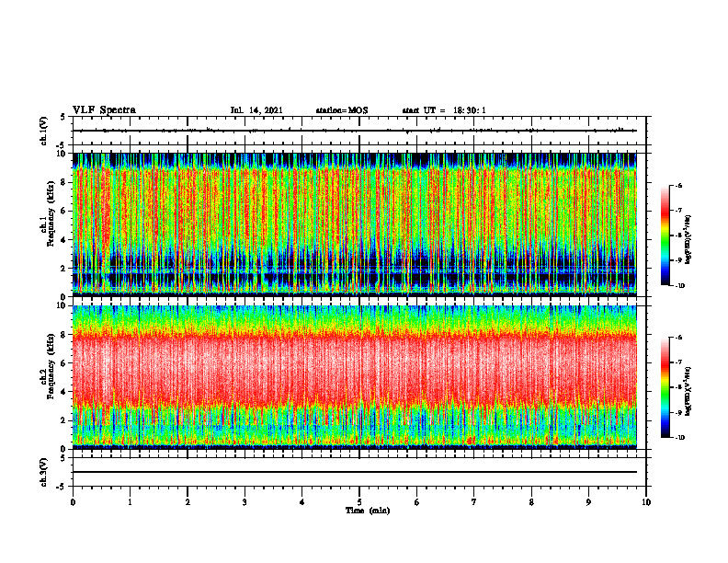Click the "ch.3(V)" axis label
Viewport: 728px width, 563px height.
(44, 472)
